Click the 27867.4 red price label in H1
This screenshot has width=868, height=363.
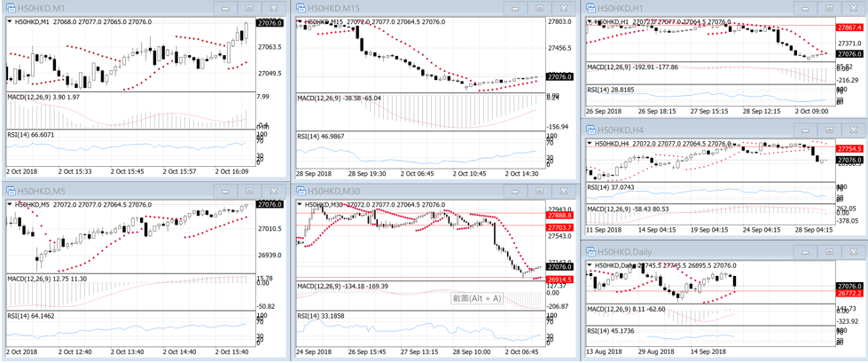tap(849, 28)
